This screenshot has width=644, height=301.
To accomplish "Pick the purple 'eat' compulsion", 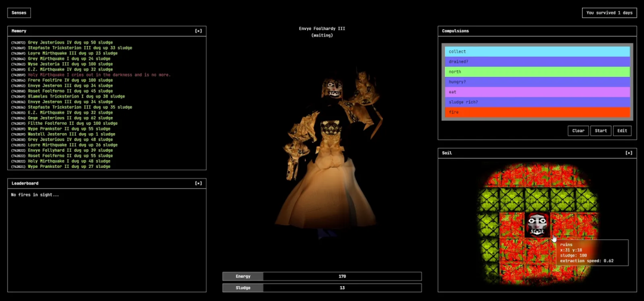I will click(x=537, y=93).
